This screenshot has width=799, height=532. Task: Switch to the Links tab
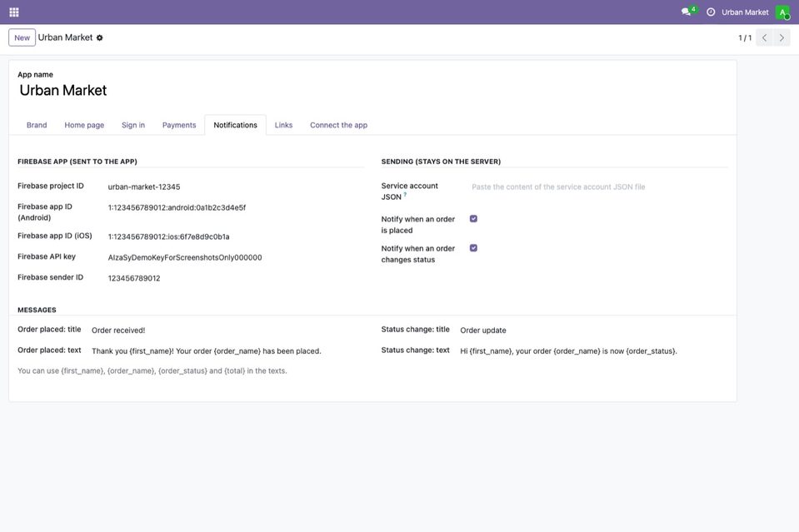pyautogui.click(x=283, y=125)
